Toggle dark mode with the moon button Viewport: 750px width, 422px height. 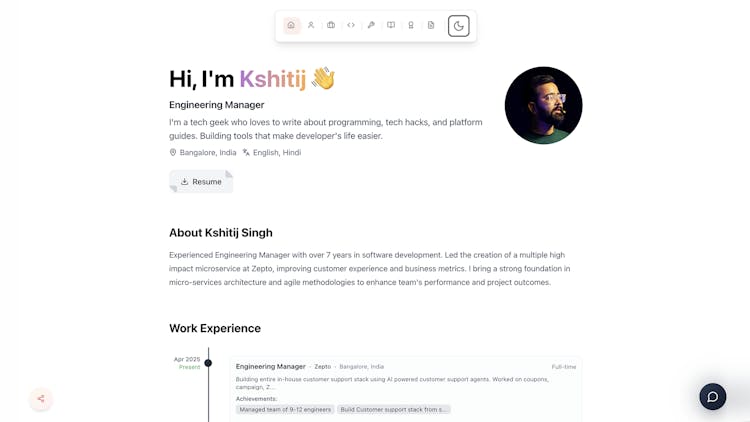click(x=458, y=26)
